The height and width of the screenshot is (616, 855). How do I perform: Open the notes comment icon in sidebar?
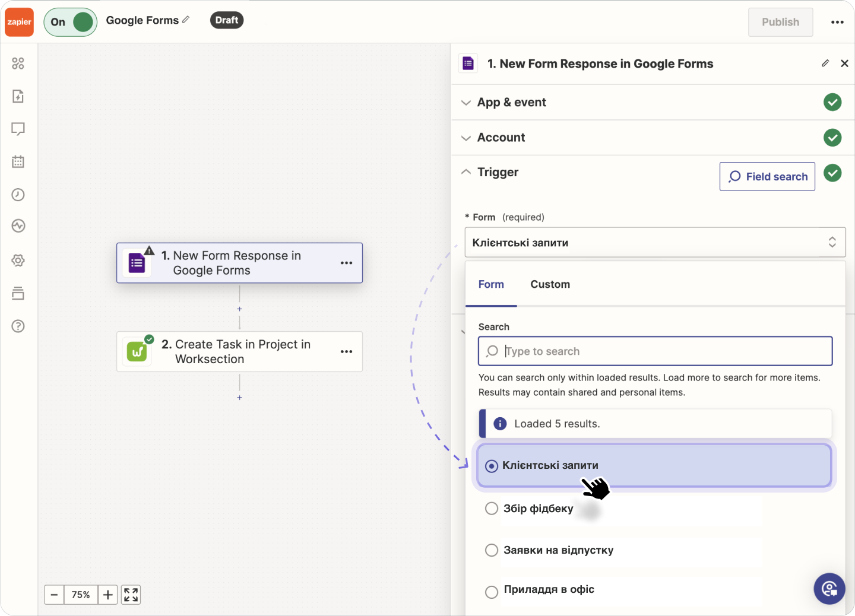(18, 129)
